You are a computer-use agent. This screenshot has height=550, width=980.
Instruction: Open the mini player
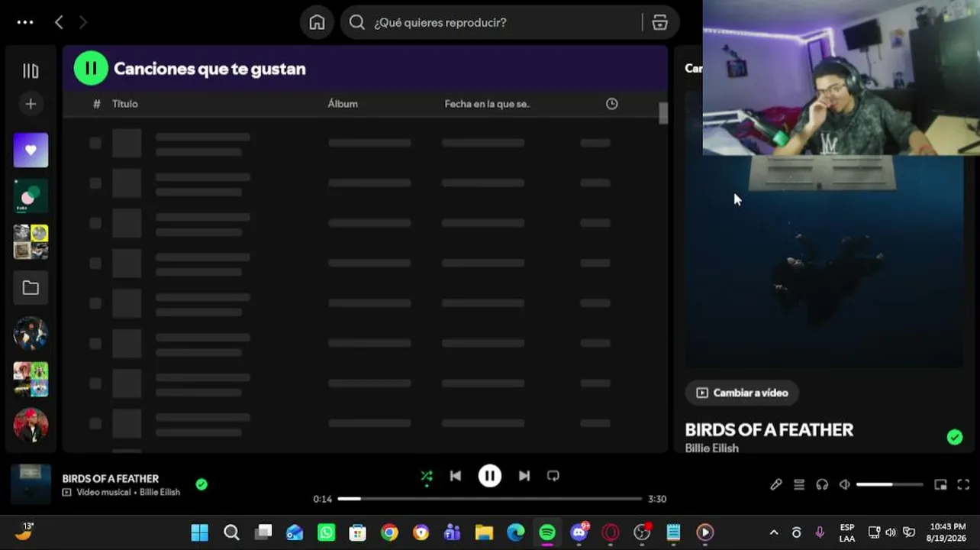941,484
